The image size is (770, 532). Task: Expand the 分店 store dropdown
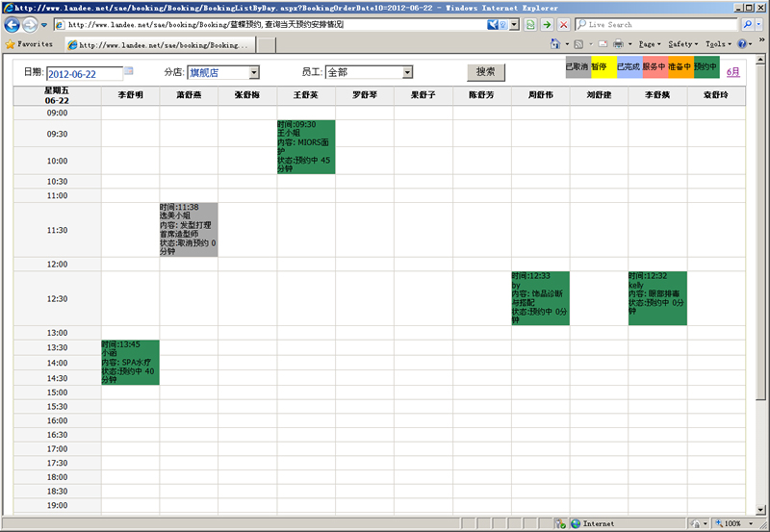pos(253,72)
